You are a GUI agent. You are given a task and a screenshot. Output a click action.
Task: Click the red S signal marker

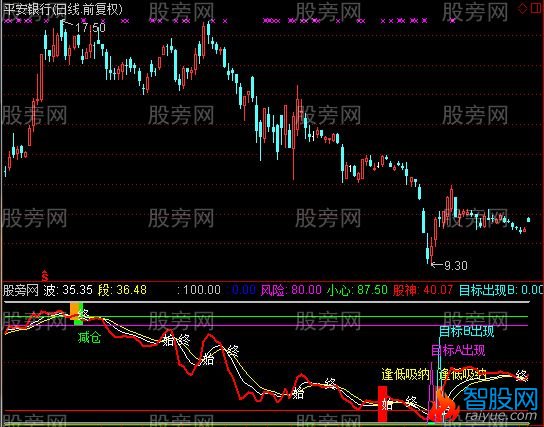click(44, 276)
